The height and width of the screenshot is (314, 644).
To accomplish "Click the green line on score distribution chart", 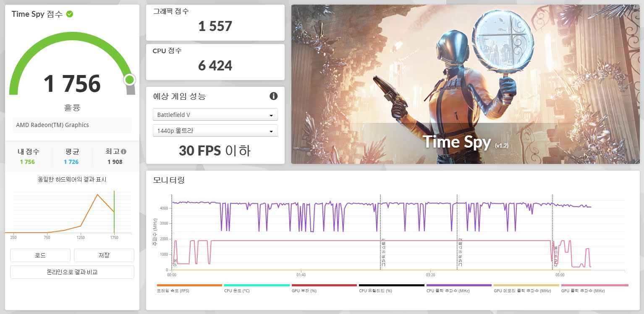I will click(114, 212).
